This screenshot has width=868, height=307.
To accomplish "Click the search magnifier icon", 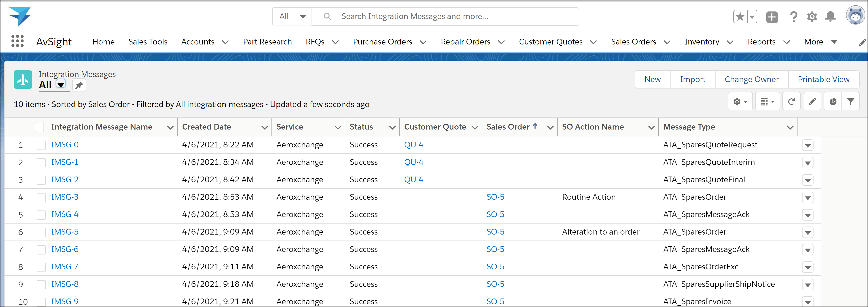I will tap(327, 16).
